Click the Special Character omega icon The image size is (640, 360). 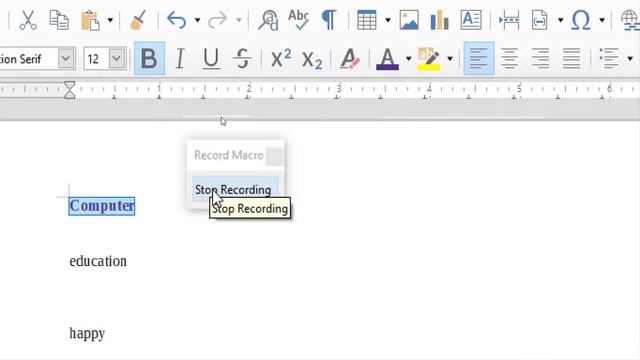point(581,20)
